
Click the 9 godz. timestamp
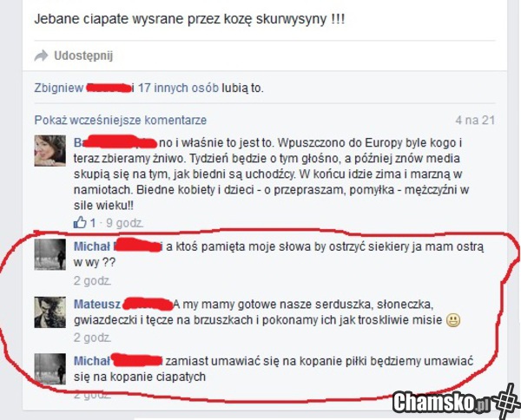(124, 223)
